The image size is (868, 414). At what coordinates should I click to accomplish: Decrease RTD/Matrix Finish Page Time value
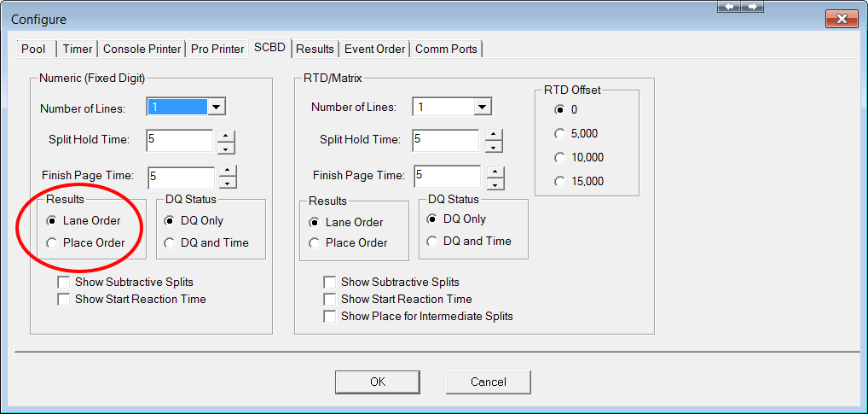coord(494,183)
